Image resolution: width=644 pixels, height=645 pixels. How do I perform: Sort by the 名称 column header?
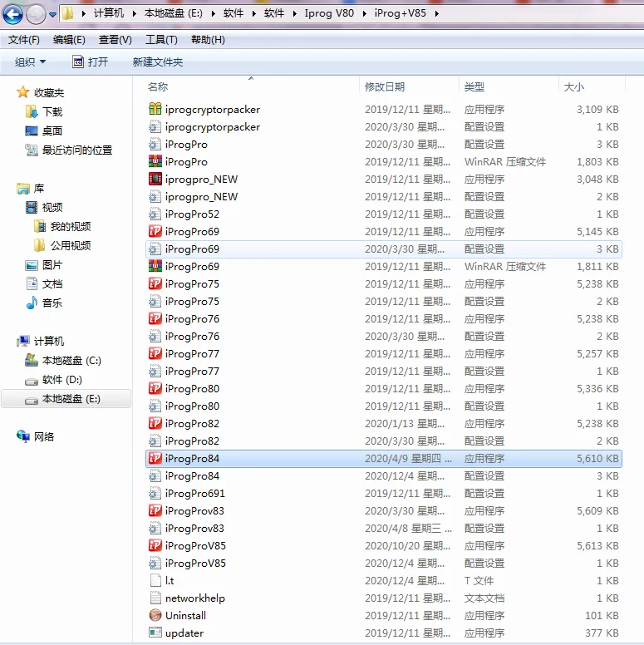point(158,86)
